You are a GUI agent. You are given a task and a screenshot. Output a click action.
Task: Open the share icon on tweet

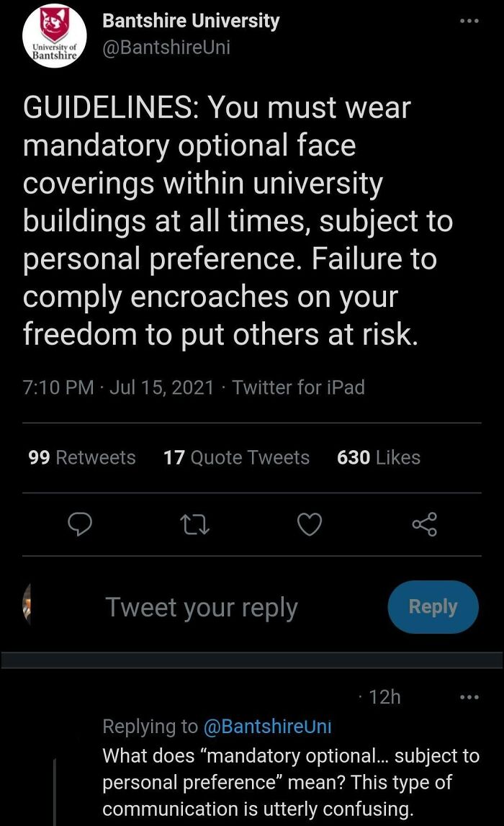pyautogui.click(x=425, y=524)
